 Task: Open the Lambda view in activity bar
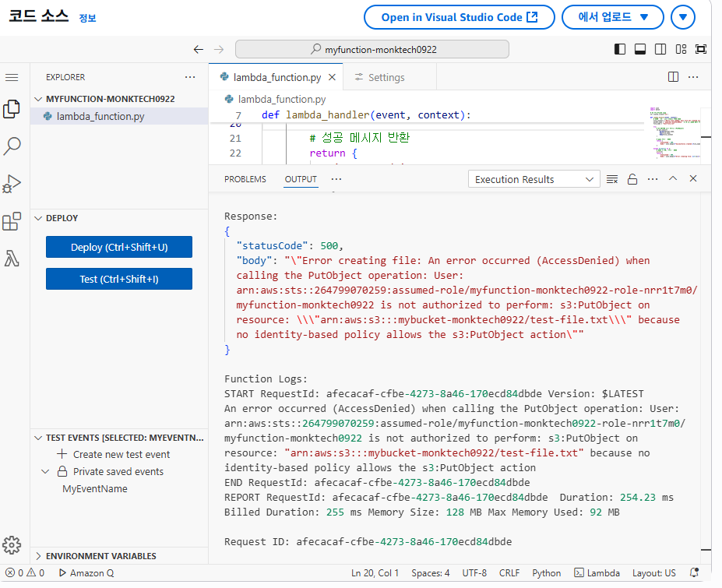pyautogui.click(x=12, y=259)
